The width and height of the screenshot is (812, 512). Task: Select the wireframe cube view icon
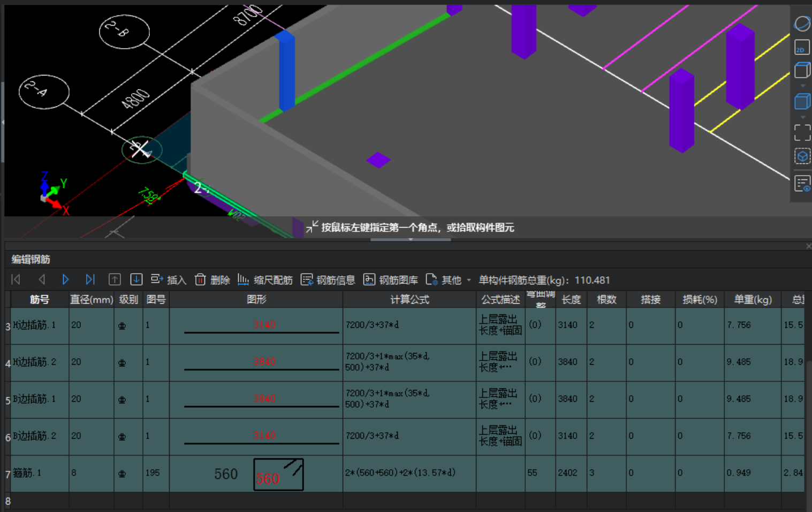802,70
